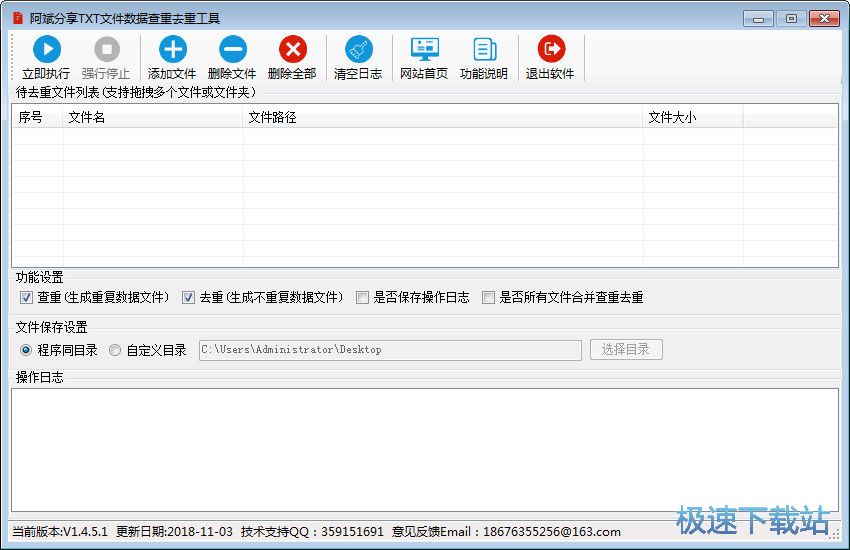The image size is (850, 550).
Task: Click the 选择目录 button
Action: tap(626, 350)
